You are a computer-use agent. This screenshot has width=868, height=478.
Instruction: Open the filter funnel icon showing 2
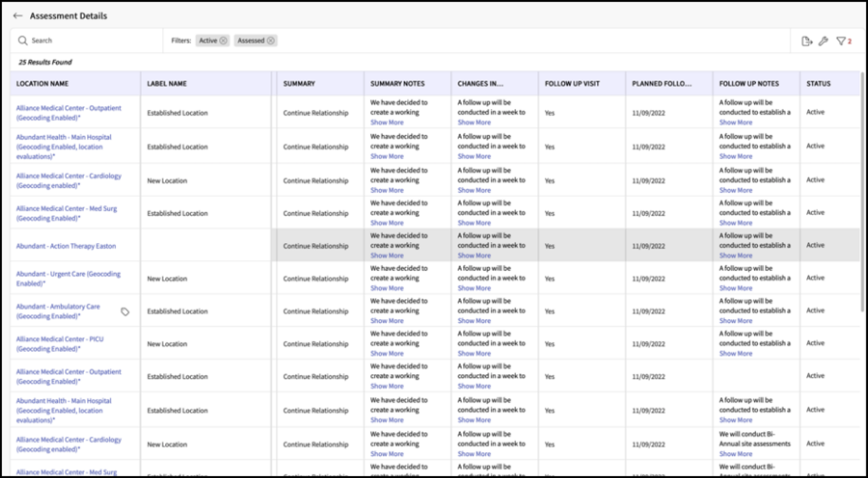844,41
